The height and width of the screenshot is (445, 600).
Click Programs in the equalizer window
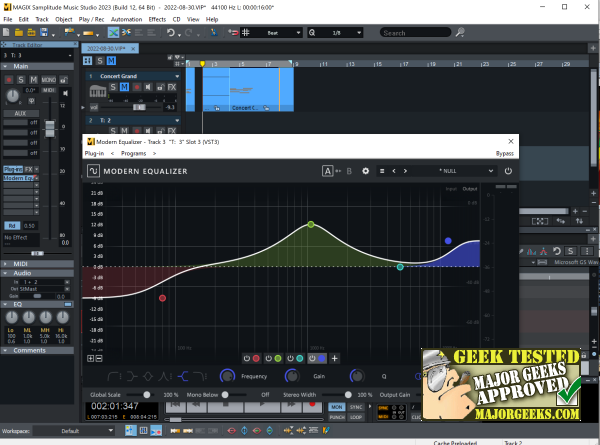point(134,153)
